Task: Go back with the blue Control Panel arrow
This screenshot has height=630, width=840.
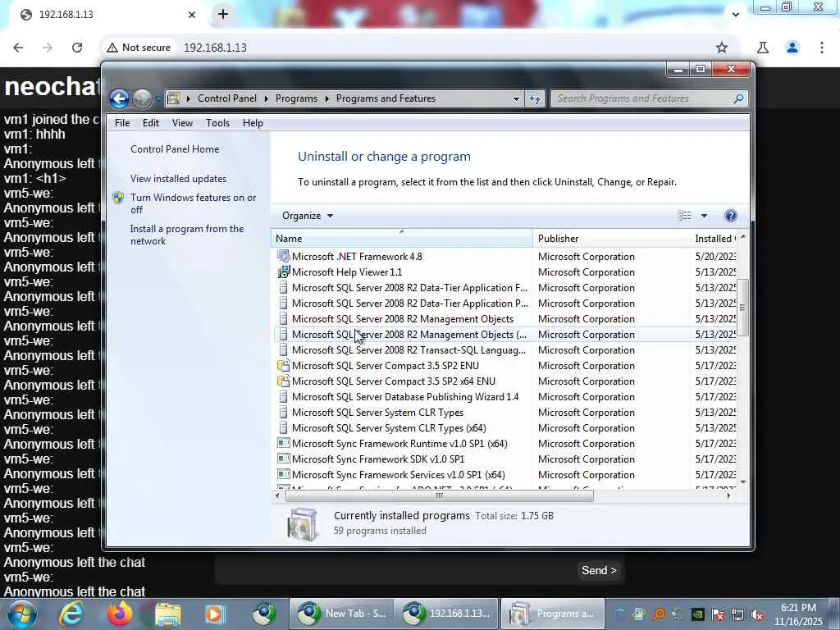Action: 119,98
